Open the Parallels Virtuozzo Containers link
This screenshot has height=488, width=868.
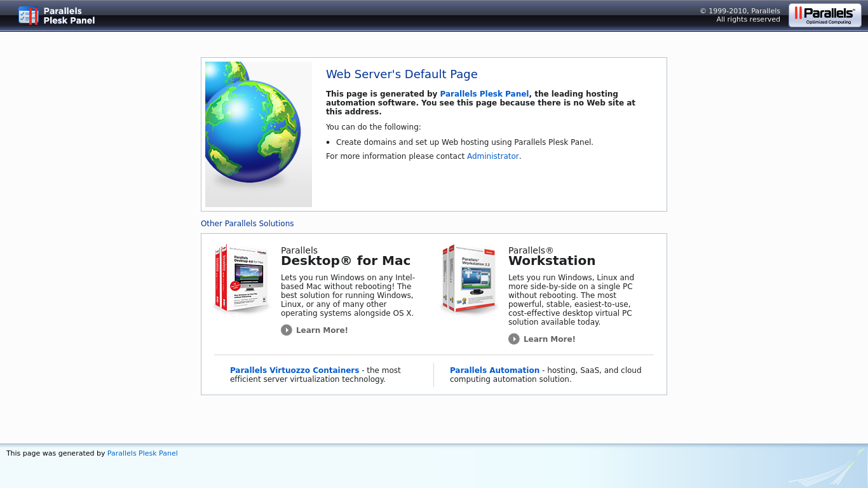click(295, 370)
